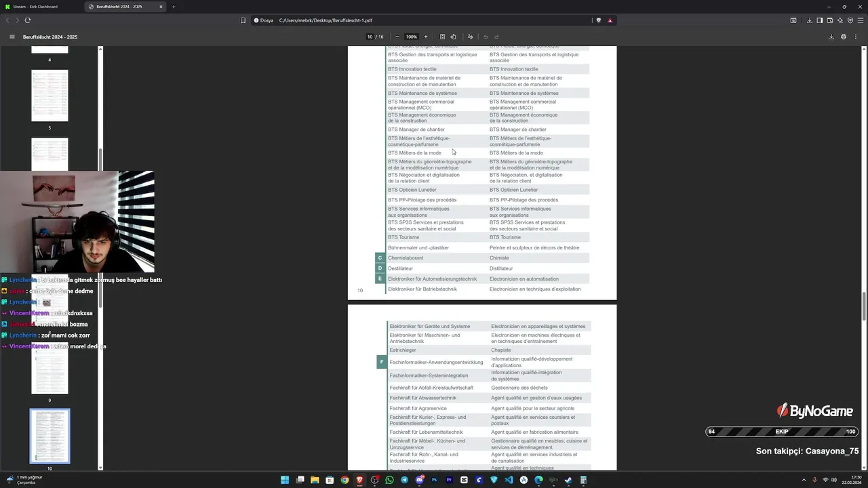Image resolution: width=868 pixels, height=488 pixels.
Task: Zoom out of the PDF
Action: (397, 37)
